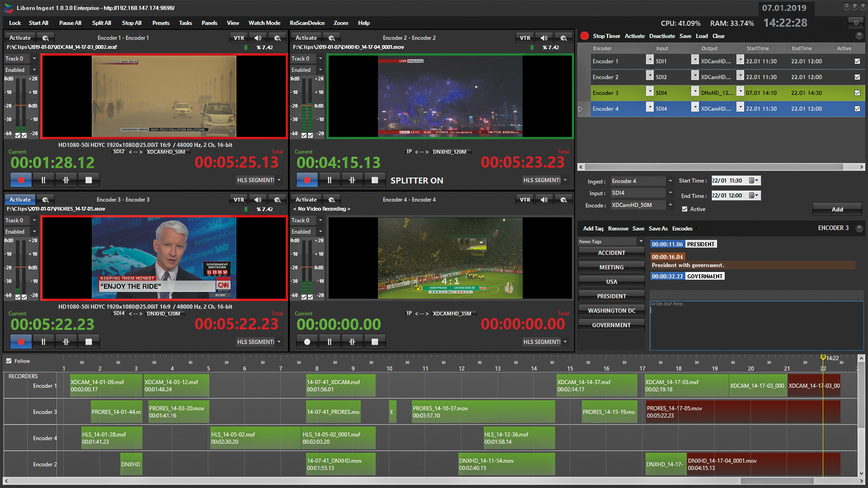Start recording on Encoder 4
This screenshot has width=868, height=488.
[307, 342]
